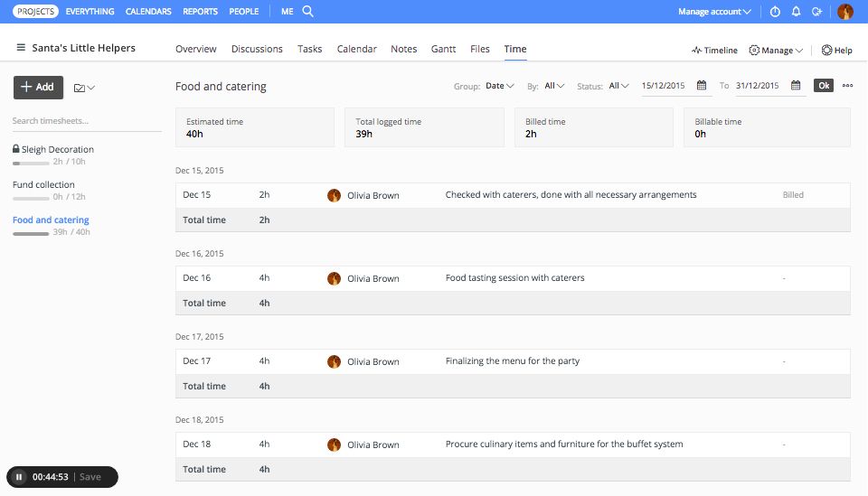The image size is (868, 496).
Task: Expand the Manage account menu
Action: click(715, 12)
